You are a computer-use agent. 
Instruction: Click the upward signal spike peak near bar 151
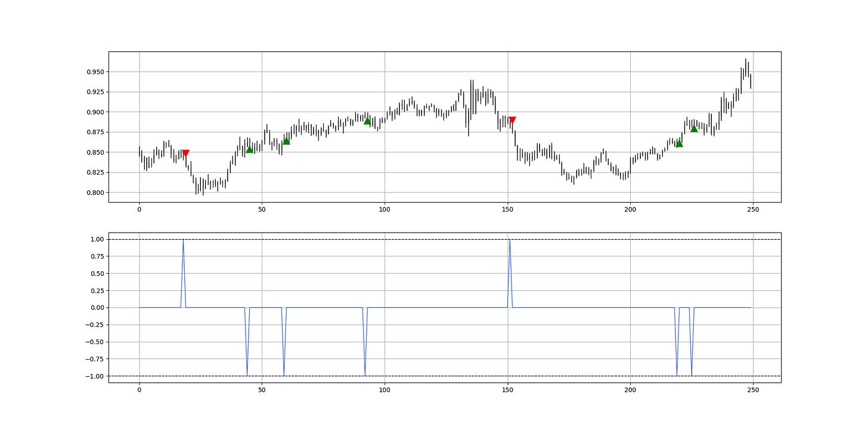coord(510,240)
